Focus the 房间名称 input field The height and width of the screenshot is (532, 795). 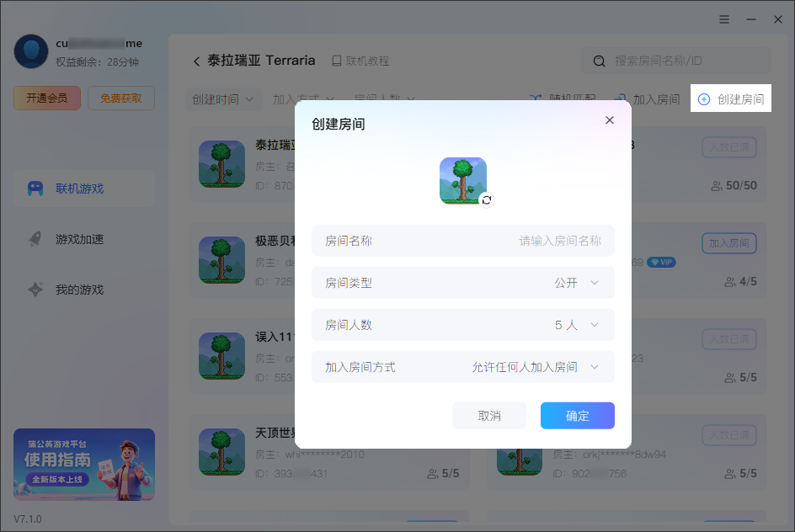pyautogui.click(x=463, y=241)
